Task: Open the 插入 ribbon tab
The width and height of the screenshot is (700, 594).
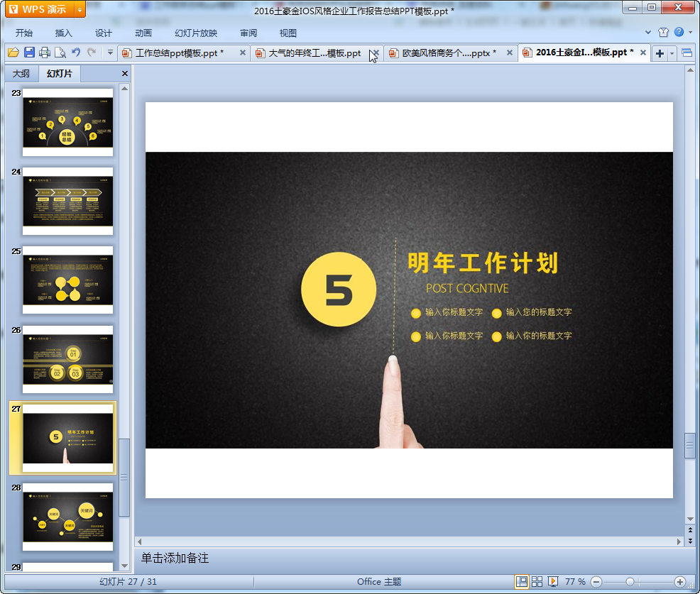Action: pos(64,33)
